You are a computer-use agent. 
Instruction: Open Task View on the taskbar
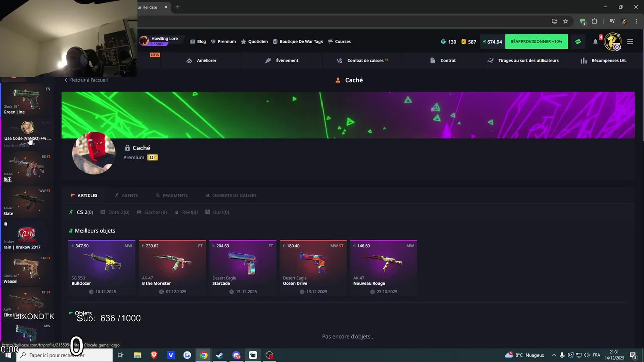coord(121,355)
